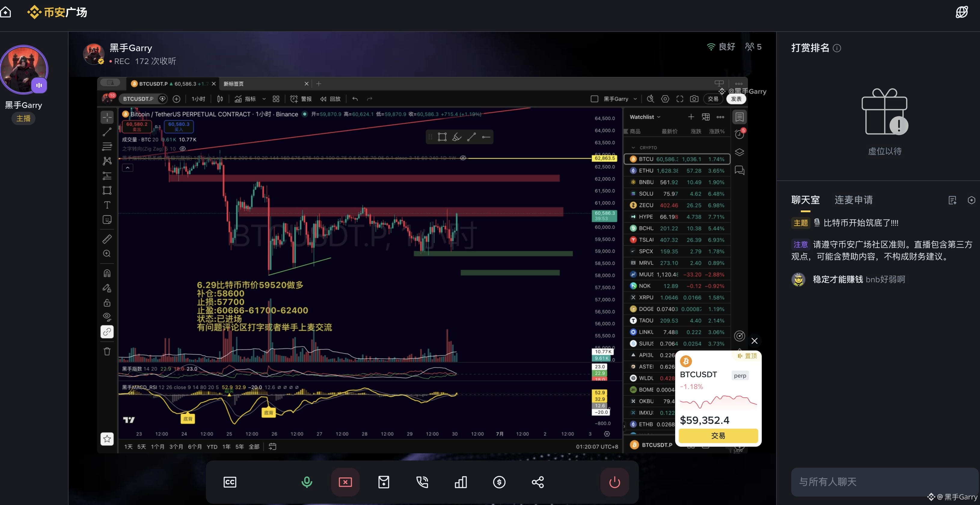Start 回放 bar replay
This screenshot has width=980, height=505.
coord(330,99)
